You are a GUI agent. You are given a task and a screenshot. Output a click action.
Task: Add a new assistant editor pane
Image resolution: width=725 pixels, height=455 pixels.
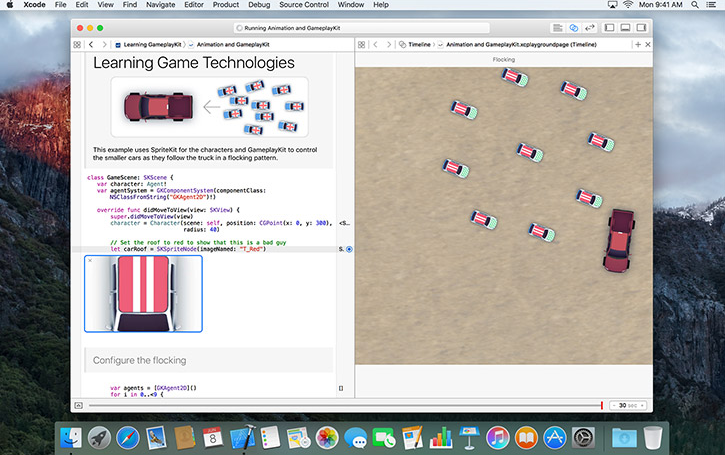637,45
